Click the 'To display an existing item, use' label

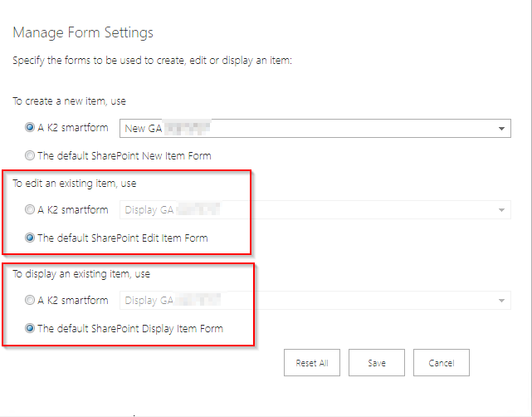coord(81,274)
